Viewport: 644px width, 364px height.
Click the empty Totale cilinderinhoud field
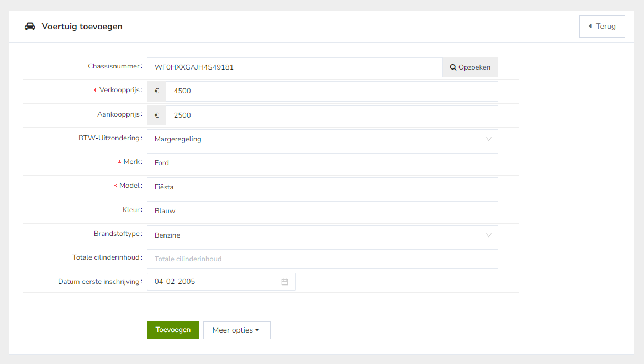coord(323,259)
